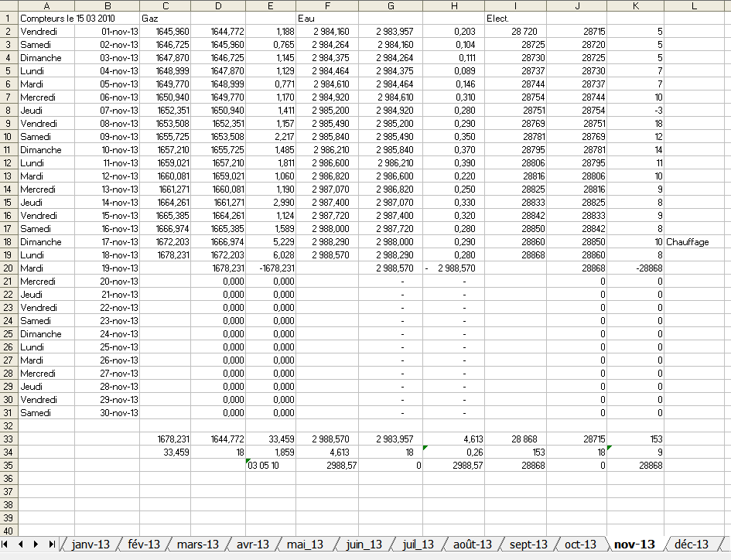This screenshot has width=731, height=560.
Task: Open the mars-13 sheet tab
Action: pyautogui.click(x=198, y=545)
